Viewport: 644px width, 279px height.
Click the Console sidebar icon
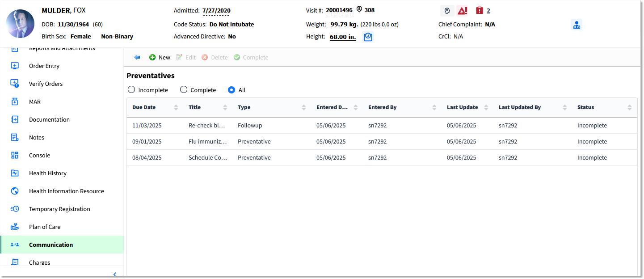click(x=15, y=155)
